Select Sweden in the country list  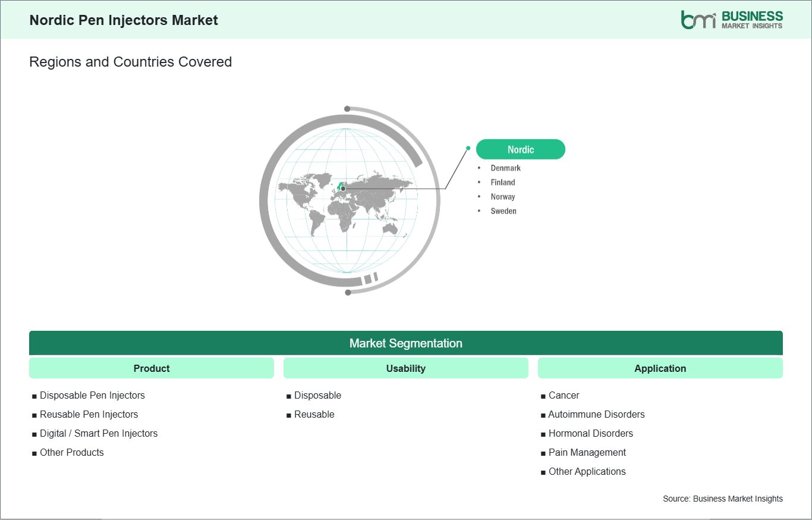[503, 211]
